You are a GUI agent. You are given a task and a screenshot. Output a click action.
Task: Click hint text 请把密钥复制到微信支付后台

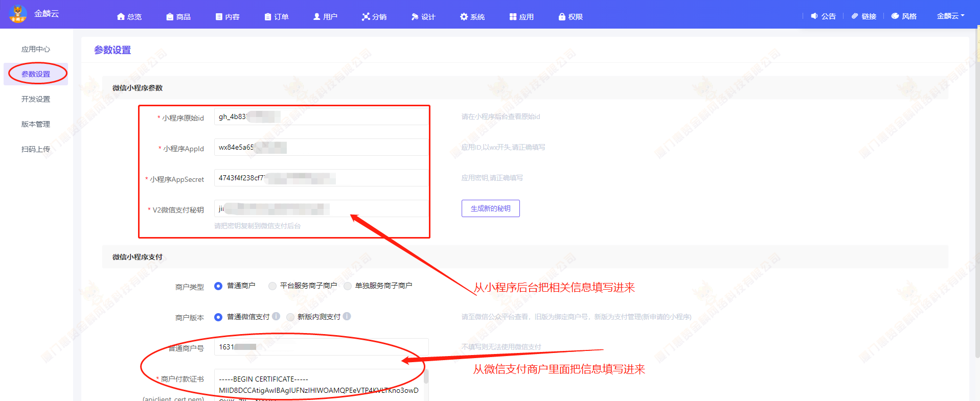pyautogui.click(x=257, y=226)
